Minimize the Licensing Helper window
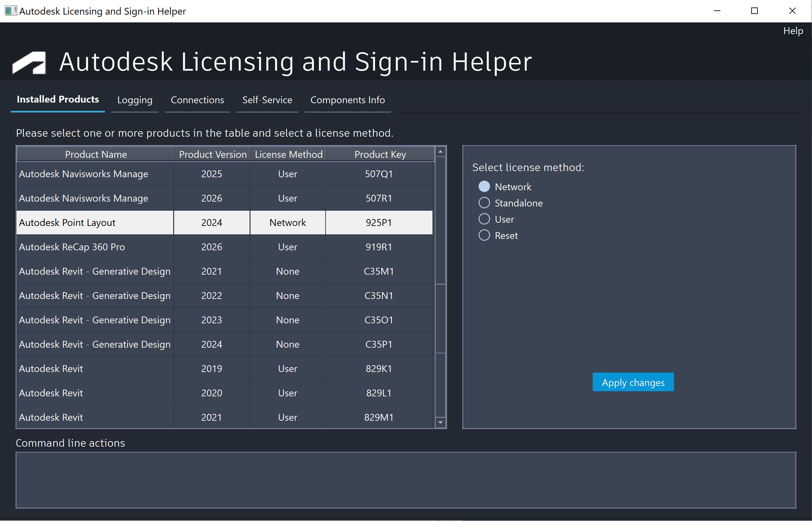812x521 pixels. (716, 11)
